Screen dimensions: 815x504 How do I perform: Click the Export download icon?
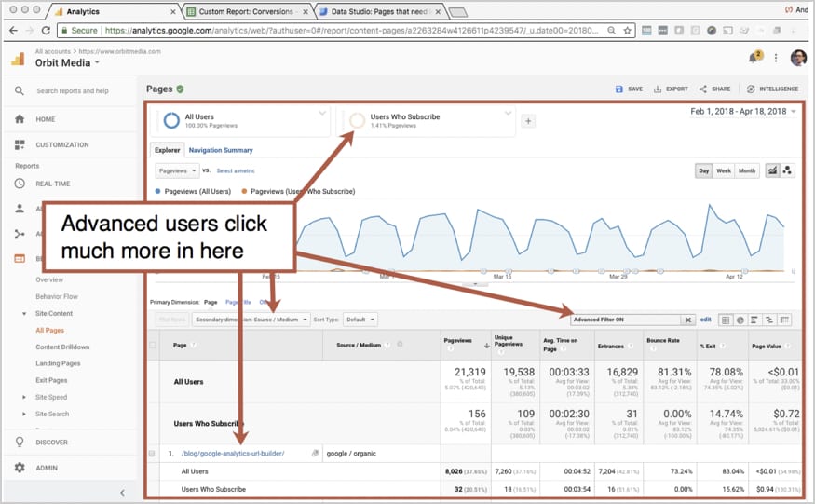658,89
